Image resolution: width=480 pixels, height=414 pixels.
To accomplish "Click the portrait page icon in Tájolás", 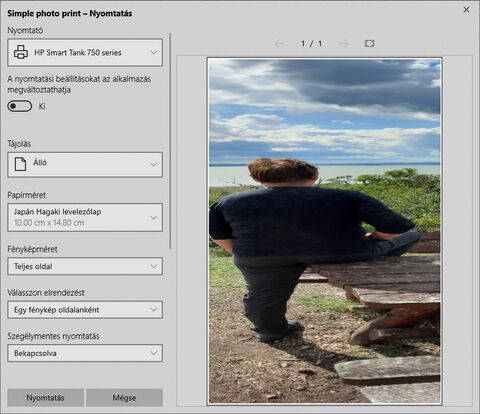I will tap(20, 164).
